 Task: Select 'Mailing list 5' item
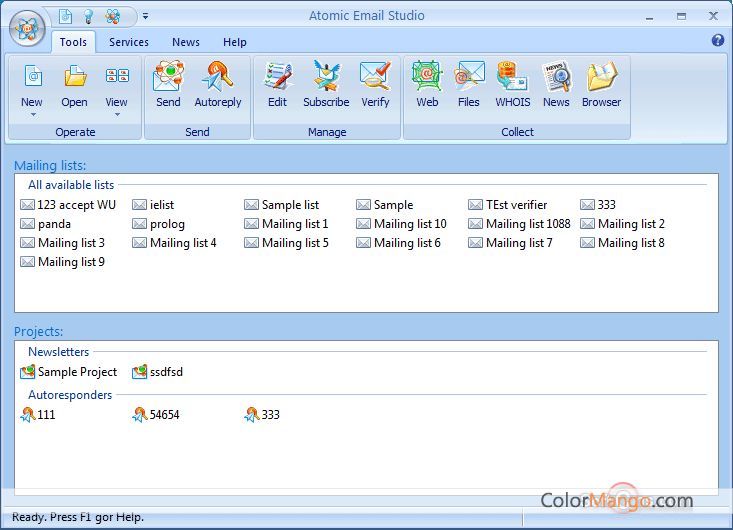coord(286,243)
